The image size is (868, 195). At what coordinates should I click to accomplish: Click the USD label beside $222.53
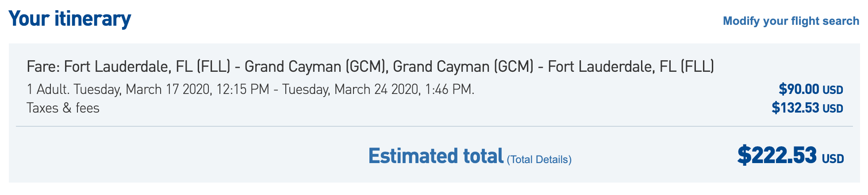tap(833, 159)
